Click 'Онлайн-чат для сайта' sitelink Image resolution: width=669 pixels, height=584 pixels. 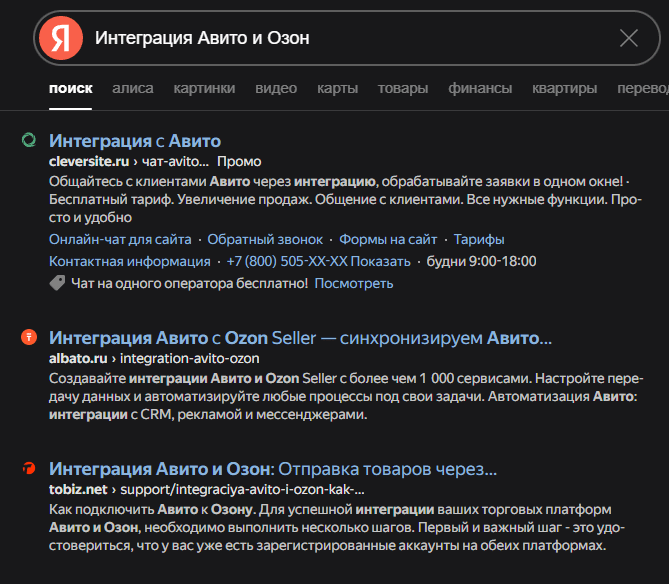pyautogui.click(x=120, y=240)
